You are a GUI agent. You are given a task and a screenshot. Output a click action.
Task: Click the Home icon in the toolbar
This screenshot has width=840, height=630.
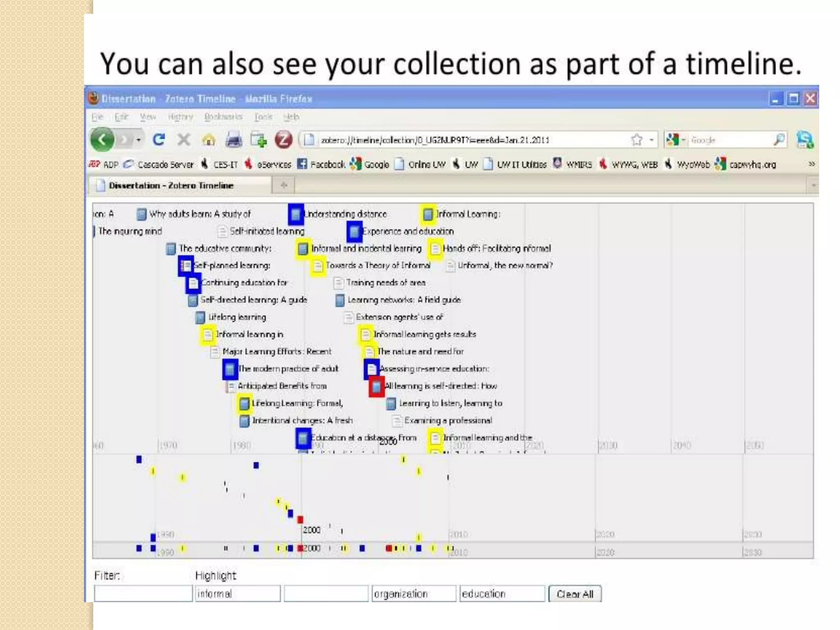coord(209,140)
